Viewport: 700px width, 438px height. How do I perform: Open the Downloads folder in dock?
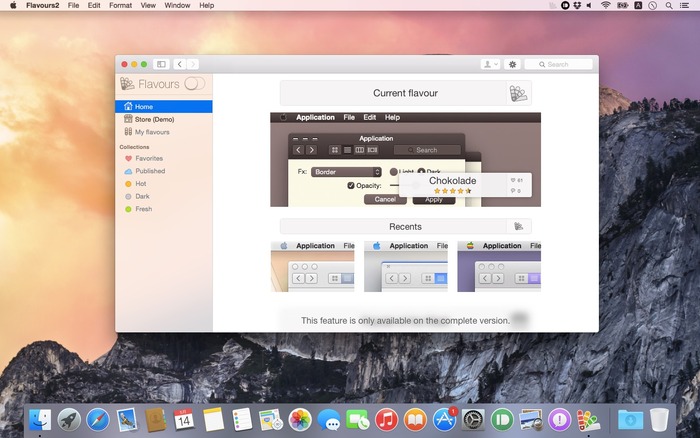point(630,420)
